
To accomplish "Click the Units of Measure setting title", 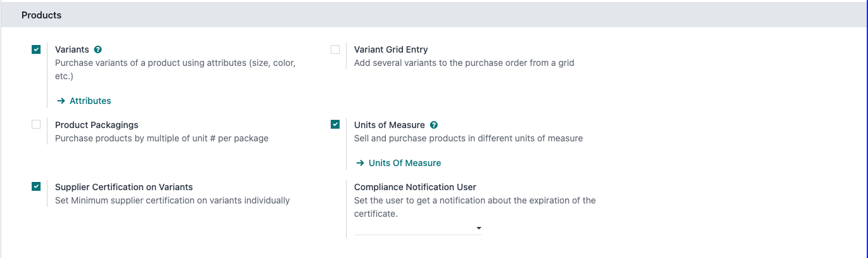I will (x=389, y=125).
